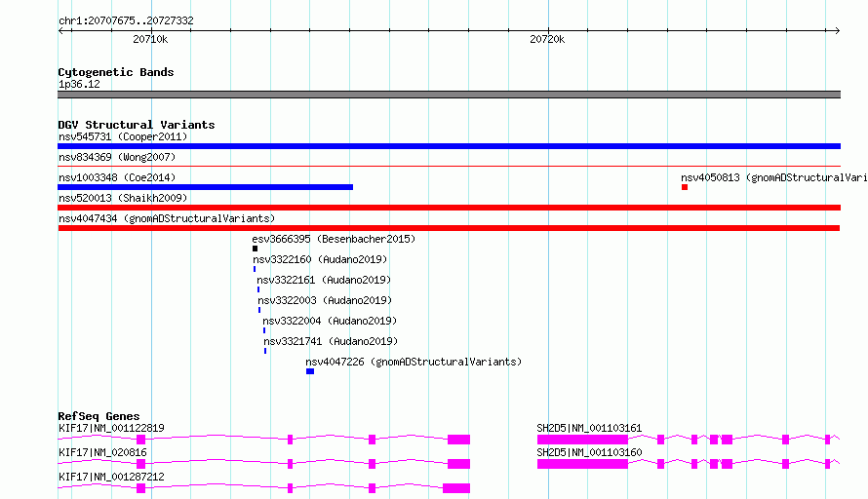This screenshot has height=499, width=868.
Task: Click the KIF17|NM_001122819 transcript label
Action: (111, 428)
